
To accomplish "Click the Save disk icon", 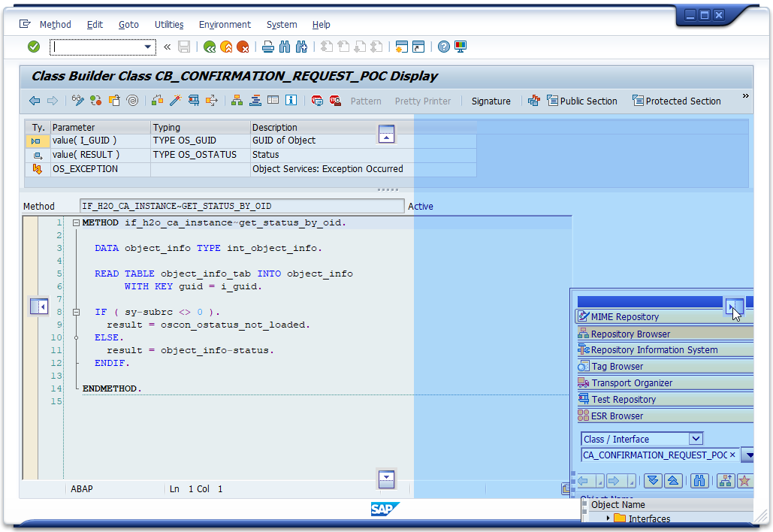I will point(184,47).
